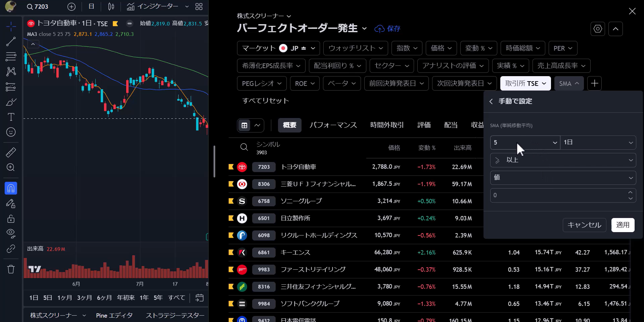644x322 pixels.
Task: Click the add filter plus button
Action: click(594, 84)
